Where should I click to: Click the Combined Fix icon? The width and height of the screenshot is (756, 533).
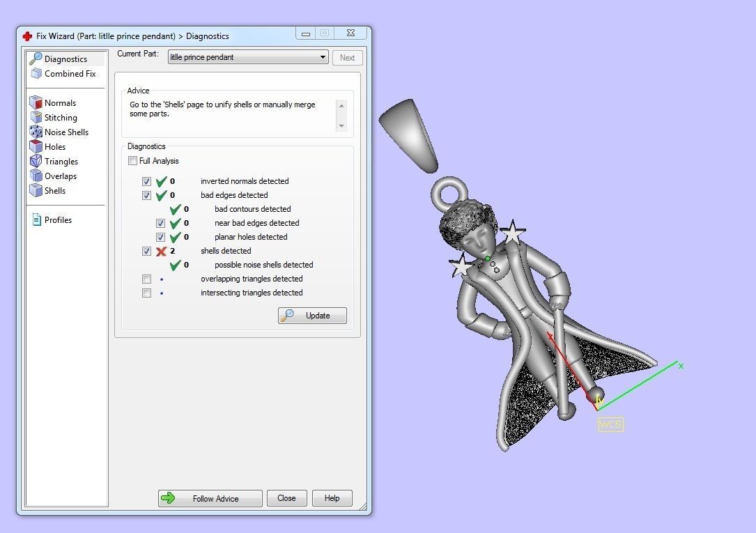(x=36, y=73)
